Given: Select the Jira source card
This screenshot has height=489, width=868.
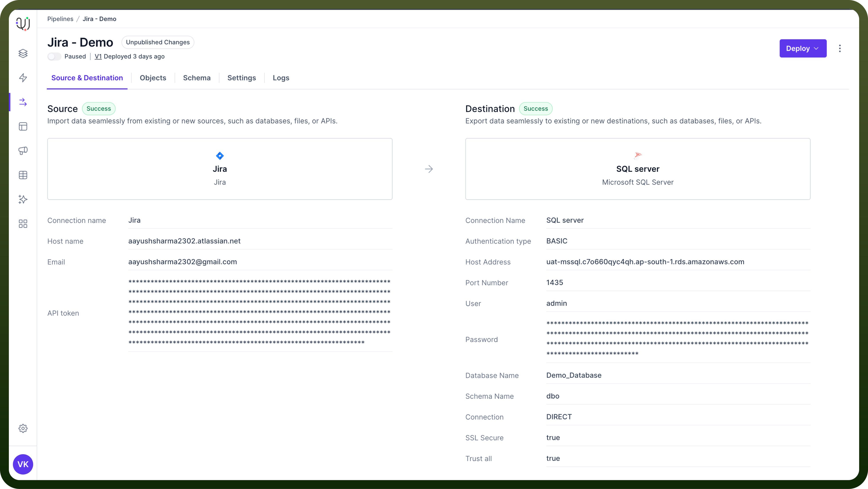Looking at the screenshot, I should [220, 169].
